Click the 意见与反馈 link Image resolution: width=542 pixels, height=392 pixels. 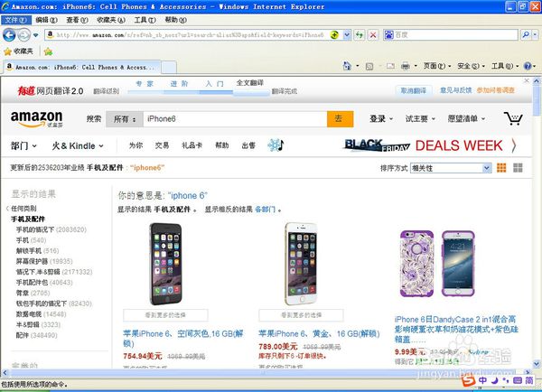coord(455,90)
